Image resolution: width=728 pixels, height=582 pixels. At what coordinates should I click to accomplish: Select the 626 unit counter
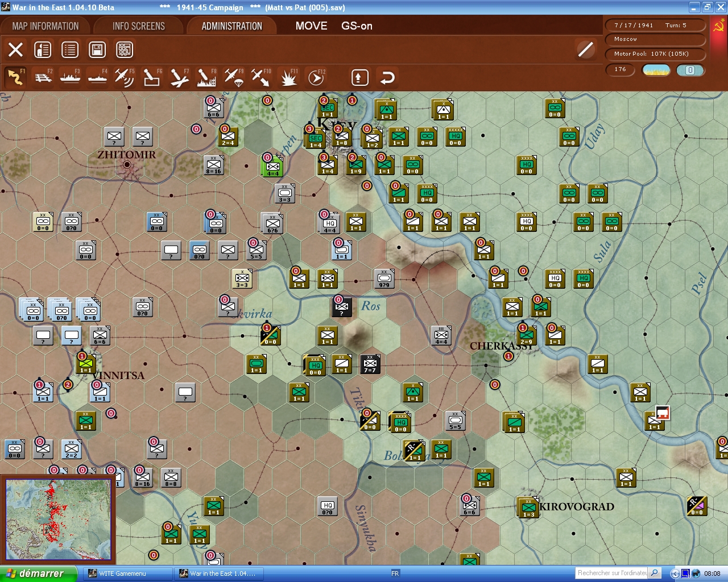pos(272,224)
